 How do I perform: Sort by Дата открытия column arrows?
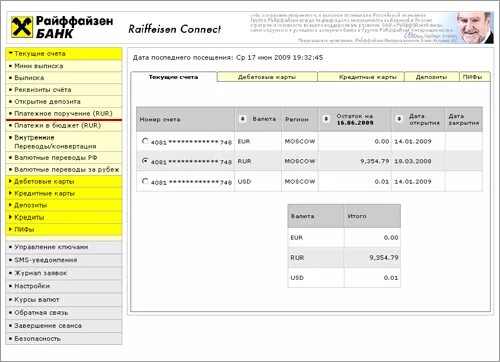click(399, 119)
